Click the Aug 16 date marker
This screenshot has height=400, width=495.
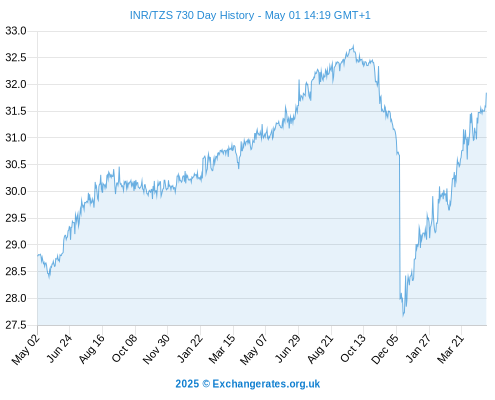(92, 348)
